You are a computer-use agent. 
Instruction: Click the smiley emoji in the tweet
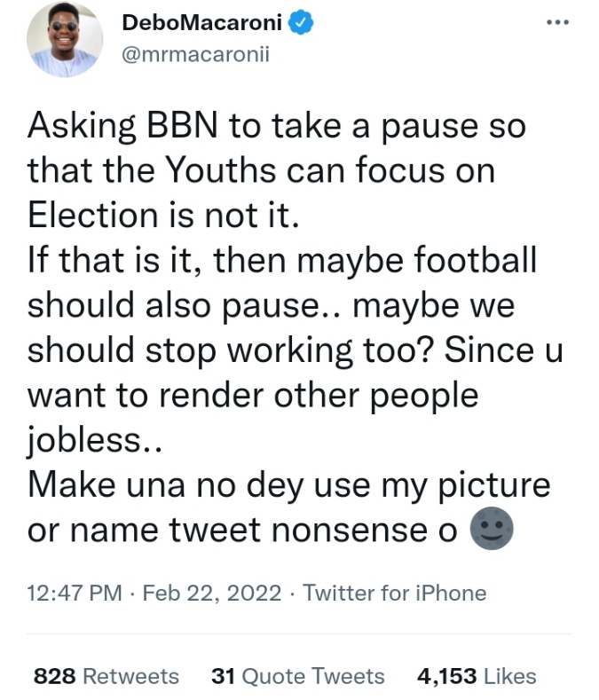493,530
